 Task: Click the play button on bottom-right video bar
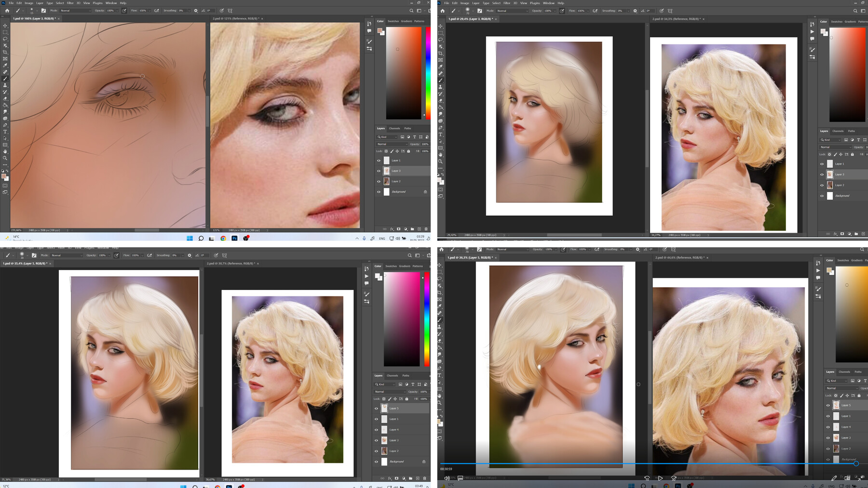660,478
